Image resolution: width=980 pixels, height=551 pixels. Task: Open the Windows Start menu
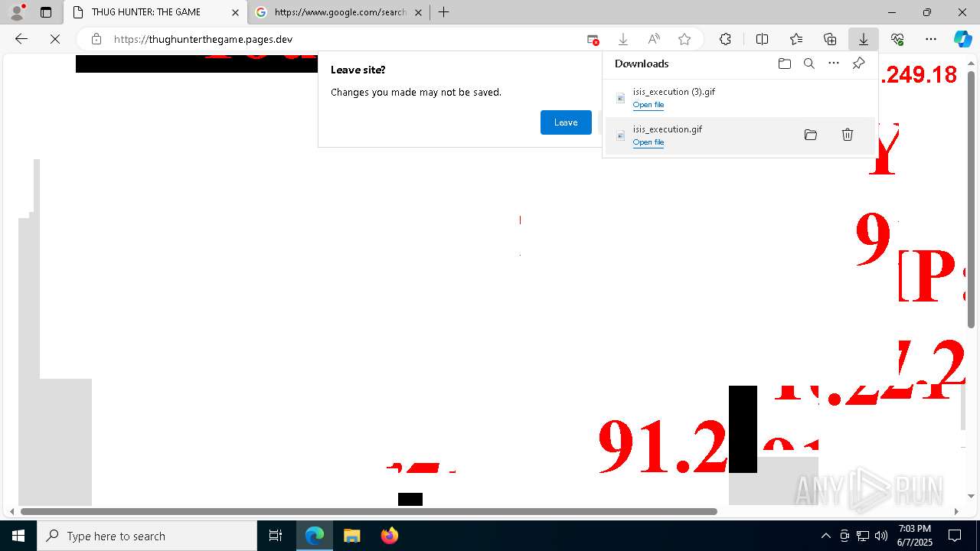[18, 536]
